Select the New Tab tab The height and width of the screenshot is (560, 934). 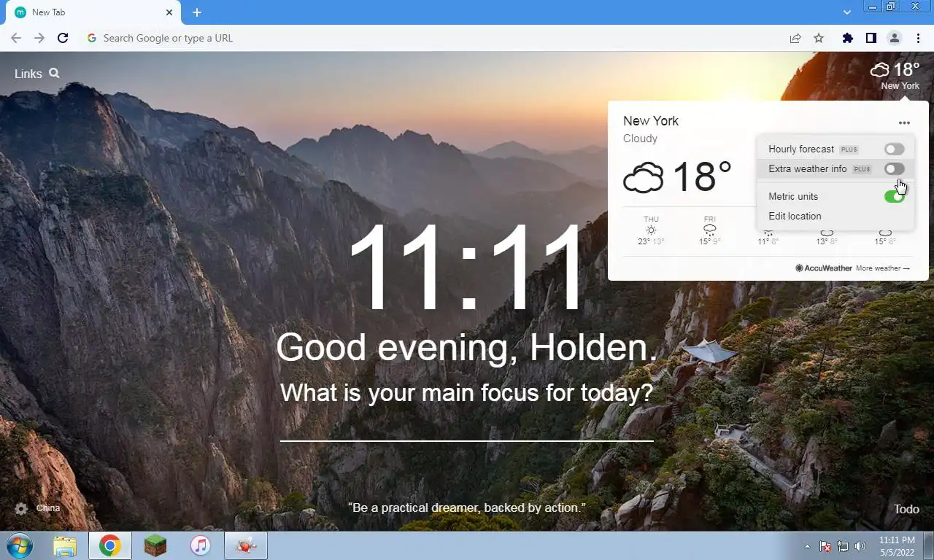pyautogui.click(x=94, y=12)
